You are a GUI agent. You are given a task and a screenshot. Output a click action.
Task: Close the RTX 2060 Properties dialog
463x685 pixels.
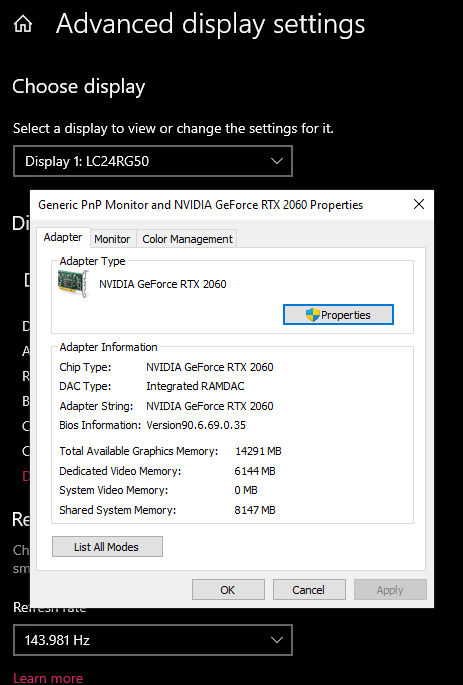(418, 204)
